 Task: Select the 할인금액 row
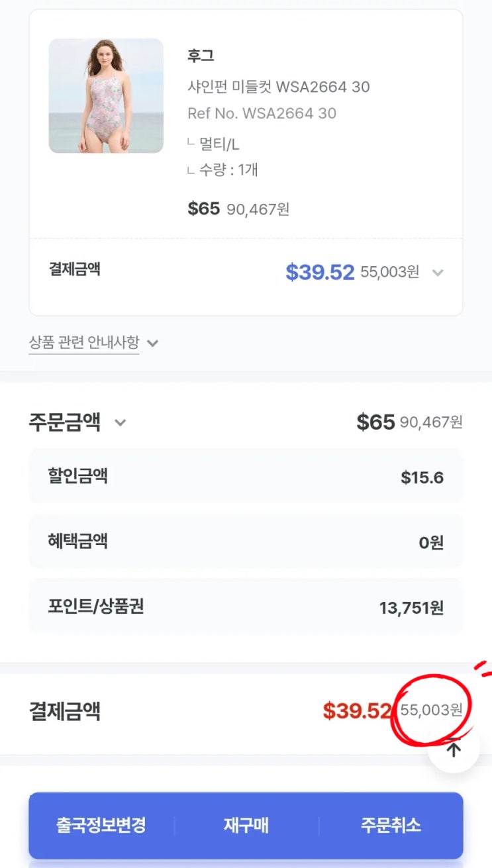[x=246, y=477]
